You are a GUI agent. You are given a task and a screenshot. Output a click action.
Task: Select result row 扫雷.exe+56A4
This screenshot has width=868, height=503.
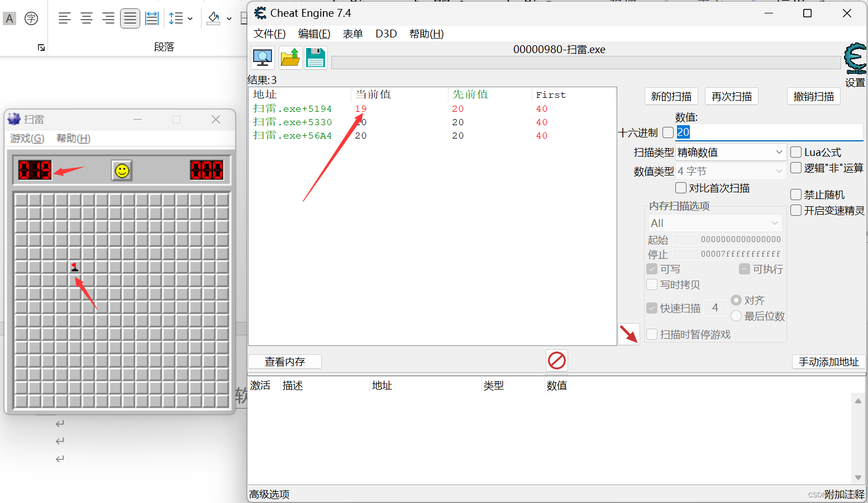[x=432, y=135]
